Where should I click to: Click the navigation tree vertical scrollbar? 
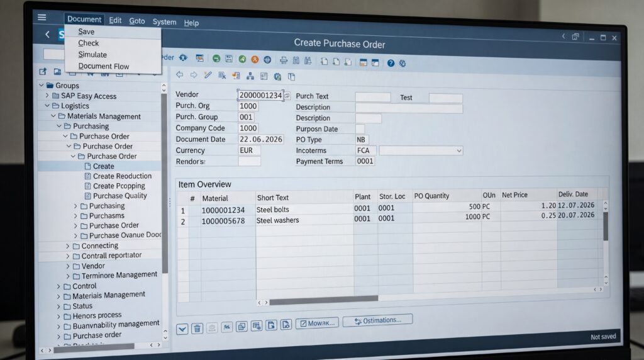click(164, 183)
